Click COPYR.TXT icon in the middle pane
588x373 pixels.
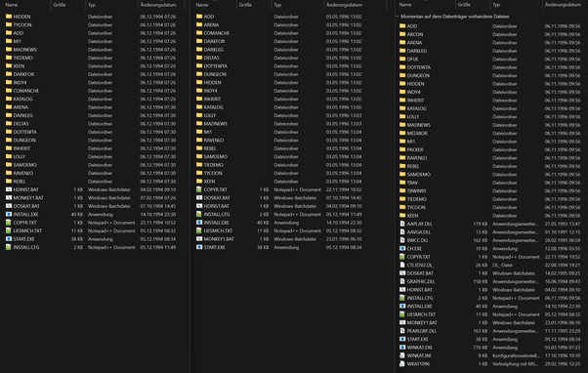[199, 189]
